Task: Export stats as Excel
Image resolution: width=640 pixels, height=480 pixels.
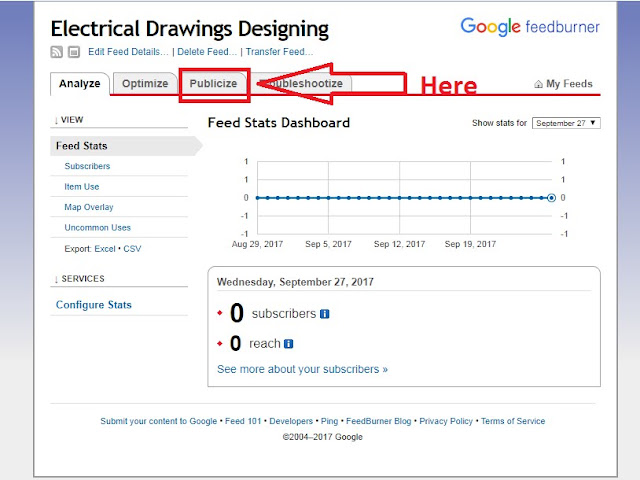Action: (105, 249)
